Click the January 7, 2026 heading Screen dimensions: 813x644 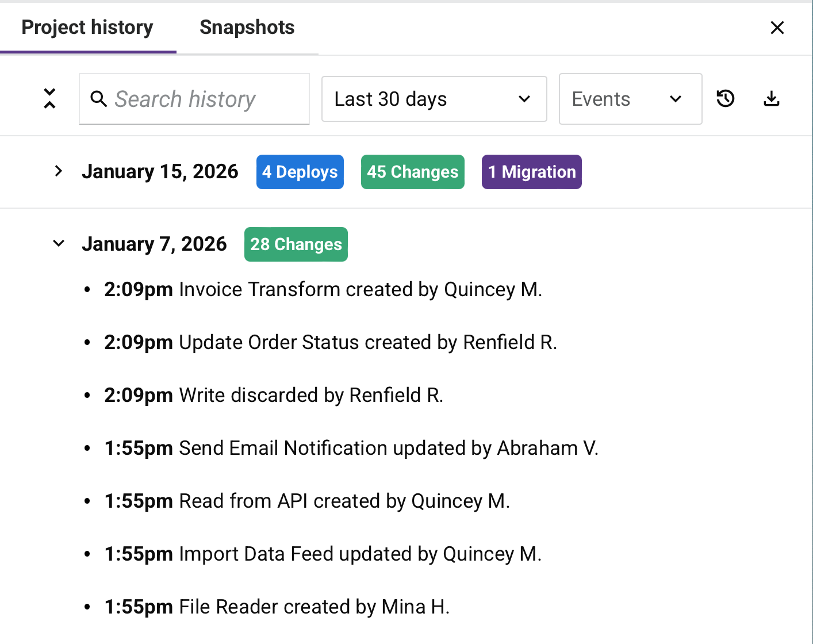click(154, 243)
